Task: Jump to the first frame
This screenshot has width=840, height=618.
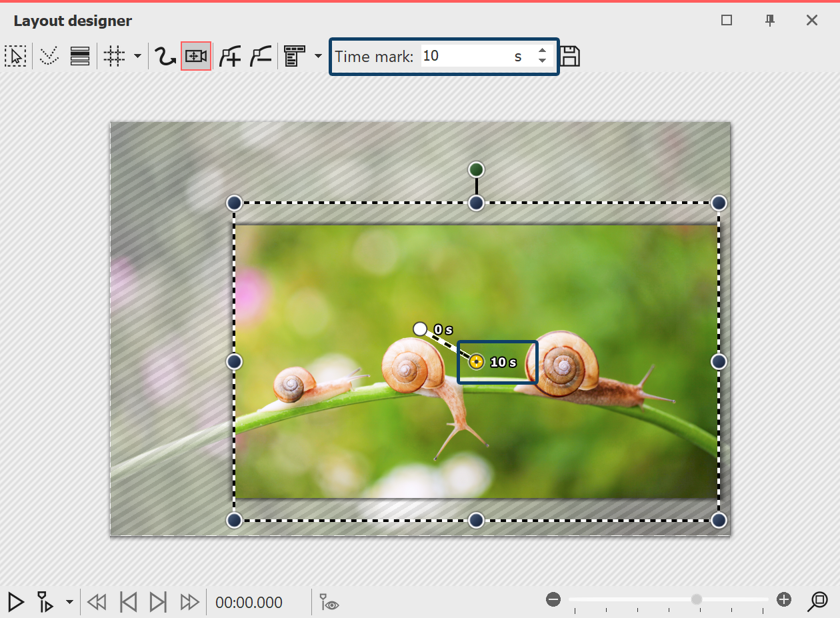Action: pyautogui.click(x=128, y=602)
